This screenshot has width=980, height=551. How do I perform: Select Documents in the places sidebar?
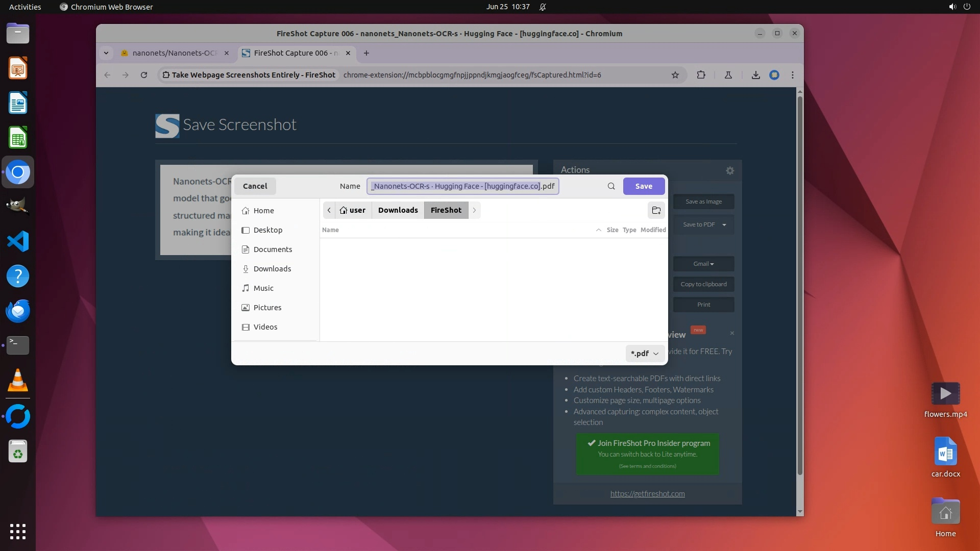[x=273, y=249]
